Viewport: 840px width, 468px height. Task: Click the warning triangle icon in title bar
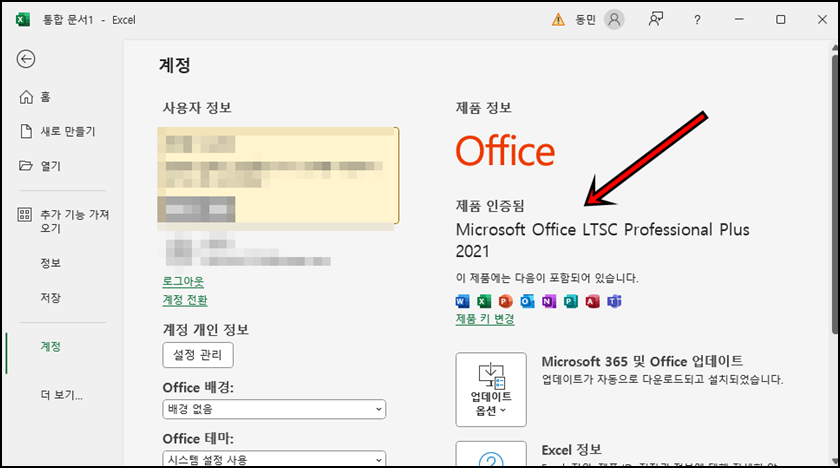[558, 20]
